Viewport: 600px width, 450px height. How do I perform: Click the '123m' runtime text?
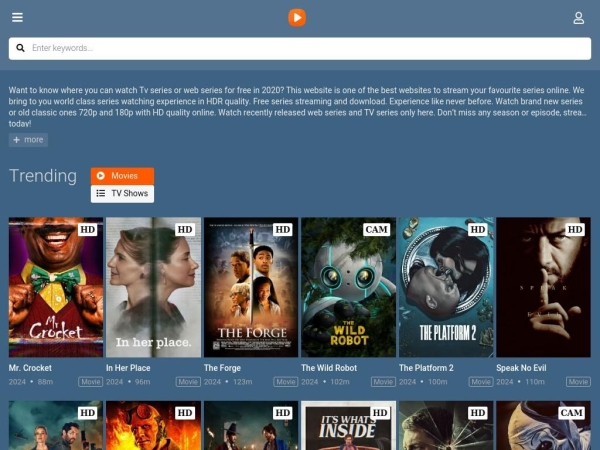(x=243, y=382)
